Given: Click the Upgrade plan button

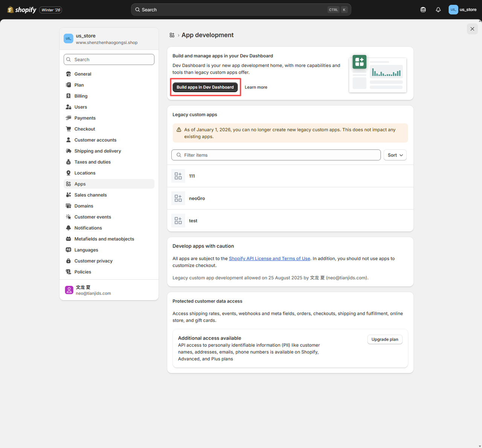Looking at the screenshot, I should point(384,339).
